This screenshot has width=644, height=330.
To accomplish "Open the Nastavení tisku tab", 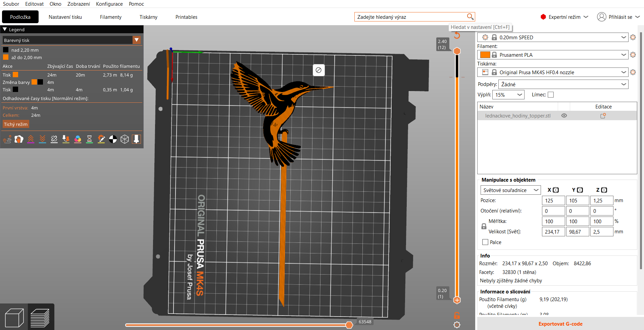I will (65, 17).
